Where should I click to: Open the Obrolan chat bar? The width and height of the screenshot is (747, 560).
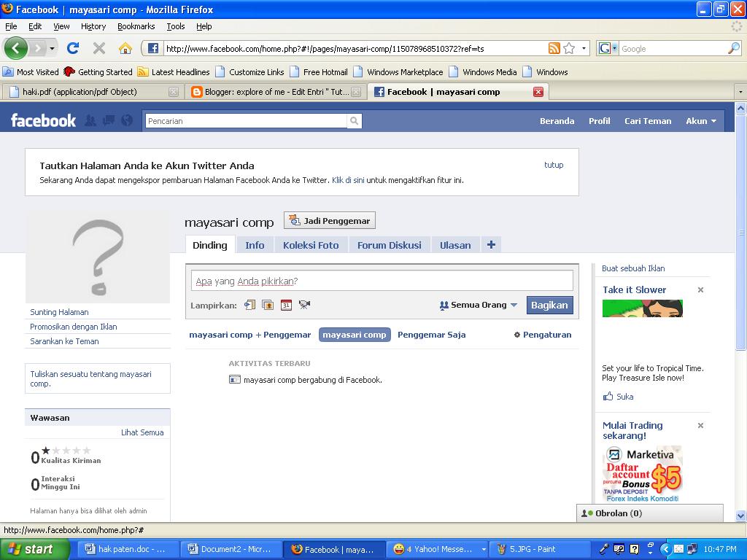tap(650, 513)
